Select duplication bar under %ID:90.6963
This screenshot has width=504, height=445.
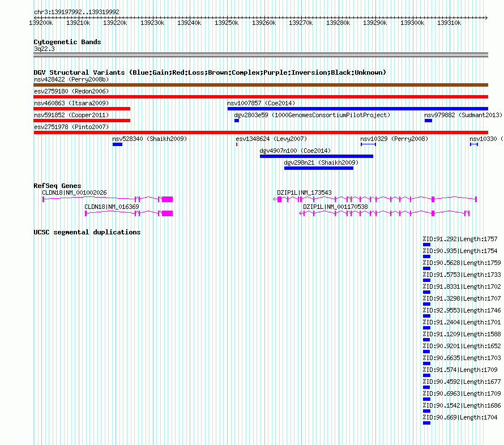point(426,399)
